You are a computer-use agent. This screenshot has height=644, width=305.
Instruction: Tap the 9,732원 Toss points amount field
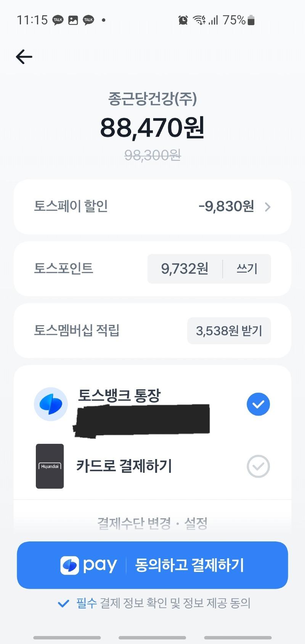click(x=185, y=268)
